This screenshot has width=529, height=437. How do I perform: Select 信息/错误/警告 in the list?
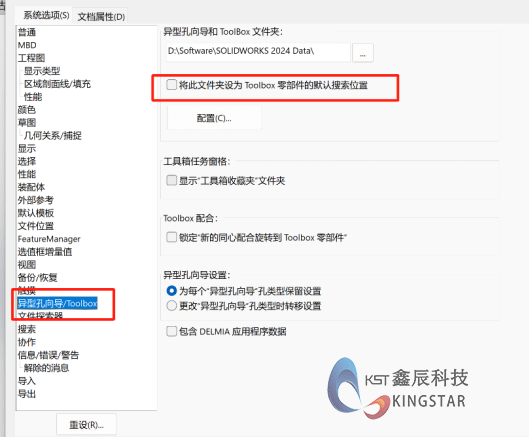click(49, 355)
